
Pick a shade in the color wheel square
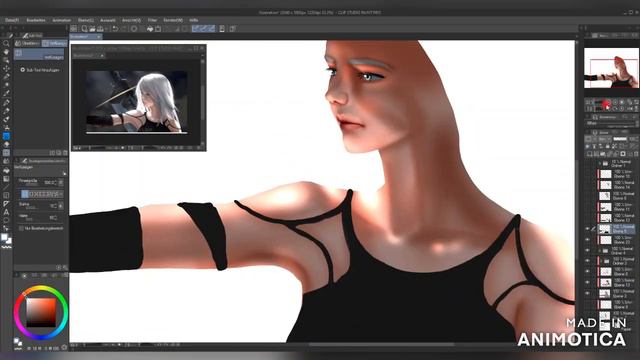pos(41,312)
